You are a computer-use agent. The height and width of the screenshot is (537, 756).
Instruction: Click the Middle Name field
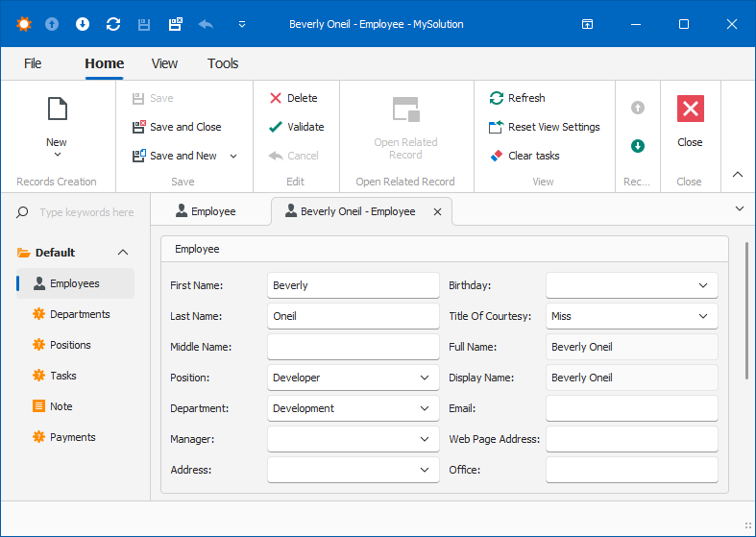click(x=354, y=347)
